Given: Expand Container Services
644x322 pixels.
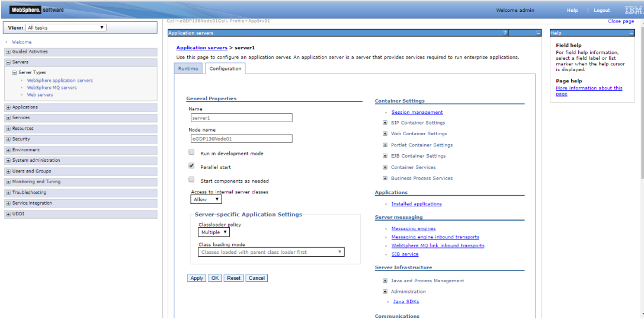Looking at the screenshot, I should pos(385,167).
